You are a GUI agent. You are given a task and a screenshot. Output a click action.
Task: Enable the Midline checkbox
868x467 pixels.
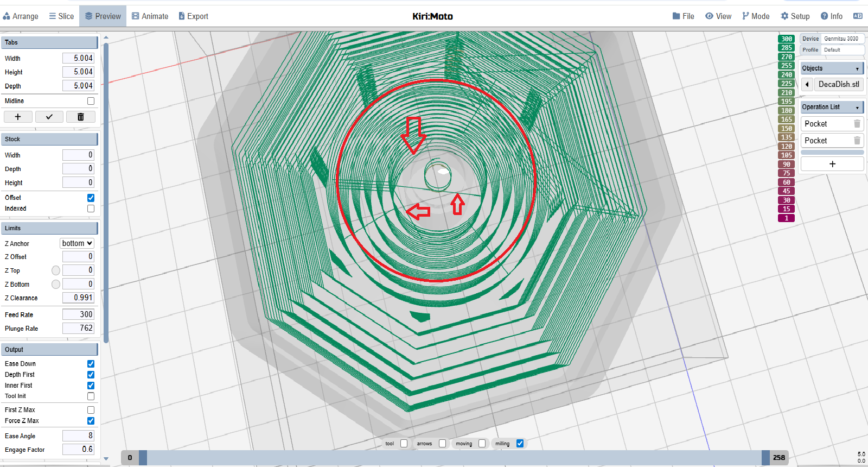[x=91, y=101]
